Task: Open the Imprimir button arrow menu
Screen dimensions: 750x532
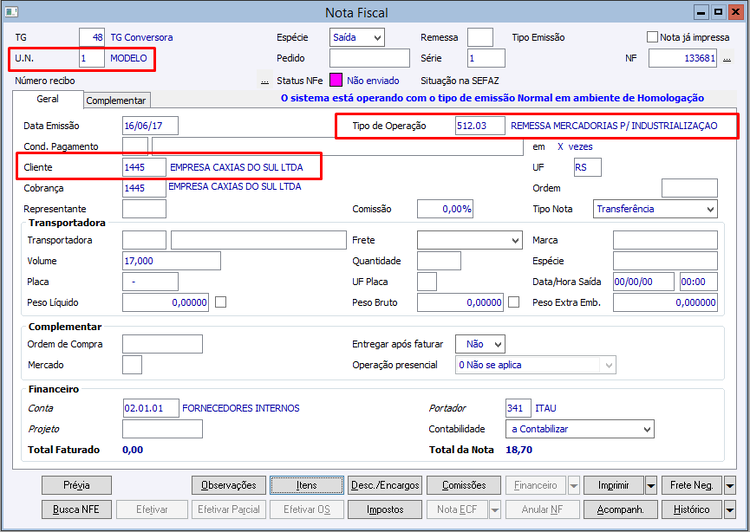Action: pyautogui.click(x=651, y=486)
